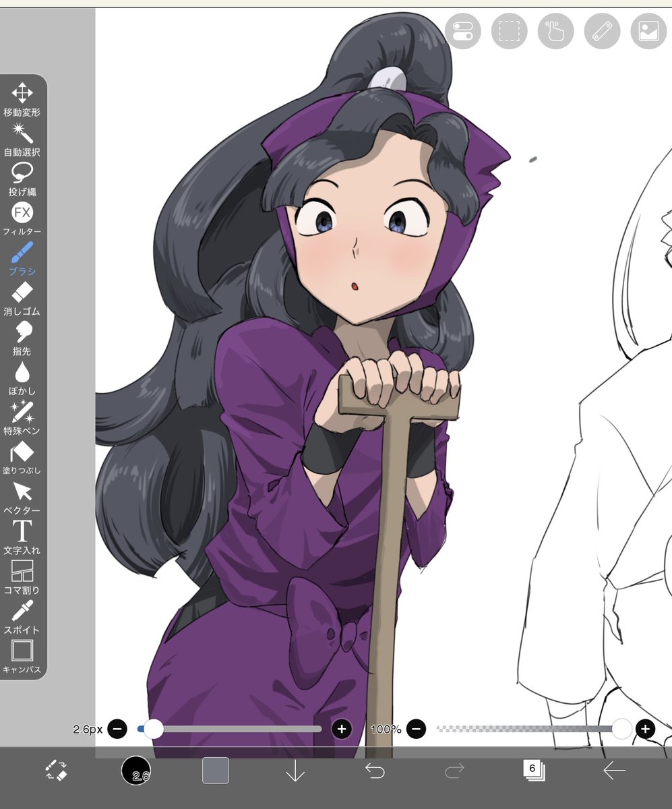The height and width of the screenshot is (809, 672).
Task: Select the Smudge (指先) tool
Action: click(x=22, y=338)
